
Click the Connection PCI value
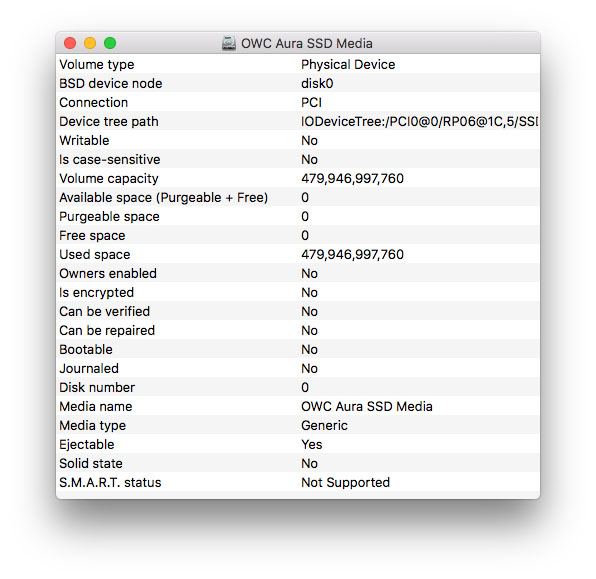click(311, 103)
